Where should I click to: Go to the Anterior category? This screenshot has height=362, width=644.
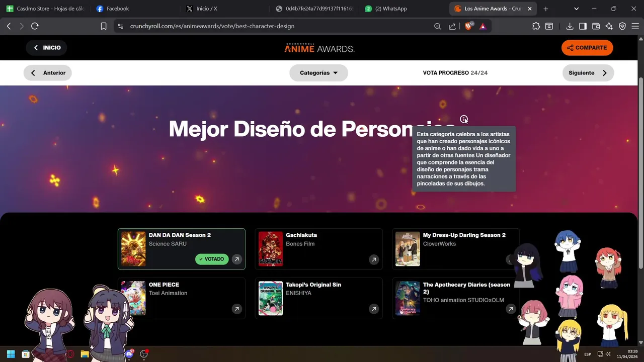click(48, 73)
